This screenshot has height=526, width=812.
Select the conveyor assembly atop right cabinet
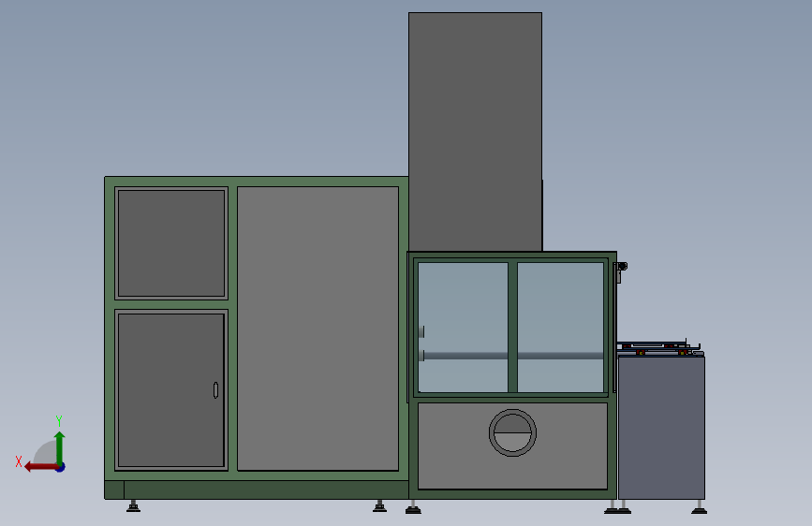point(658,348)
